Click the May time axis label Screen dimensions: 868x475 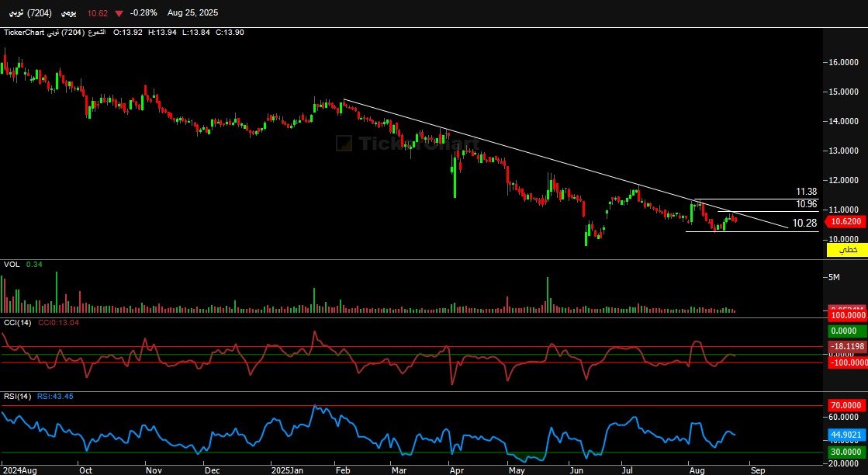tap(517, 470)
